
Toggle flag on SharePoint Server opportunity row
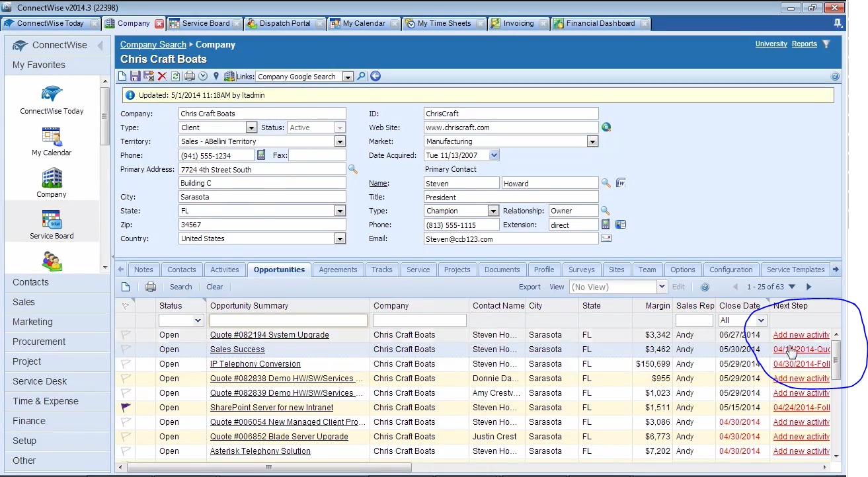(x=126, y=408)
